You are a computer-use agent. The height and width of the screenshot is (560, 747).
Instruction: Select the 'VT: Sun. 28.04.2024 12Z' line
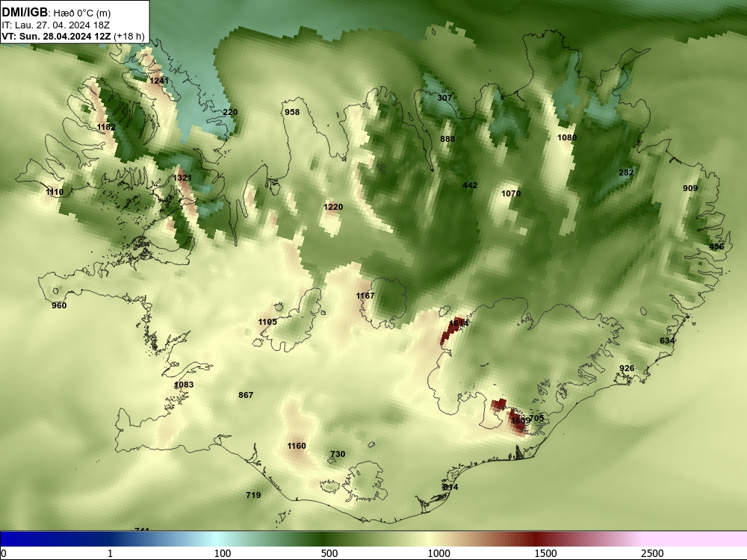56,36
